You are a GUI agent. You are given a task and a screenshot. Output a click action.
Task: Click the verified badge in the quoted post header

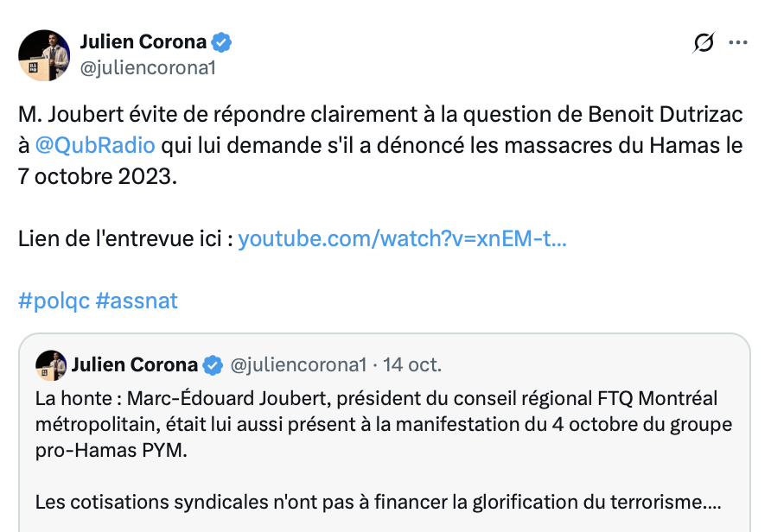pos(213,365)
